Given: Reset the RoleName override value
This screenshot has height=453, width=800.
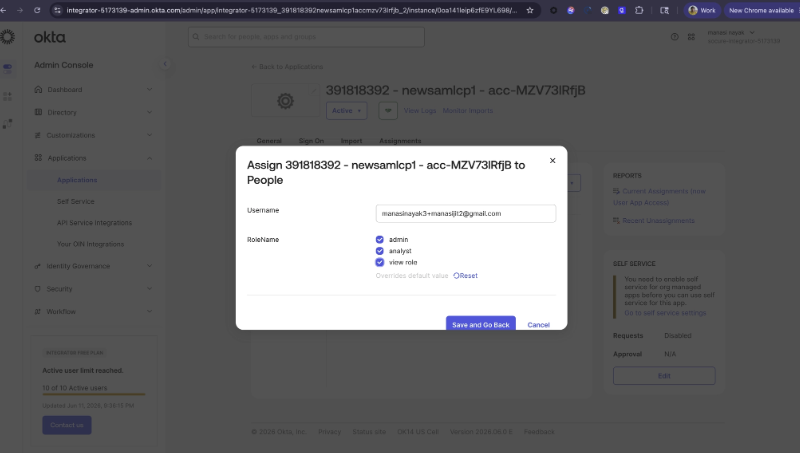Looking at the screenshot, I should [x=465, y=275].
